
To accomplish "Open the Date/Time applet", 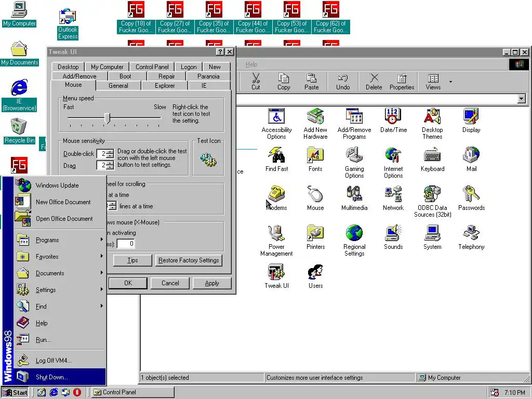I will 393,121.
